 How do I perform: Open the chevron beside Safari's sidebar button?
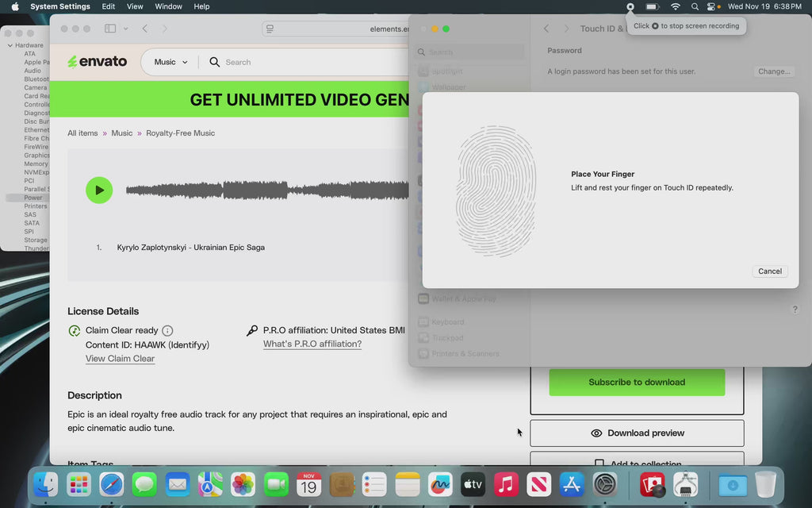123,29
